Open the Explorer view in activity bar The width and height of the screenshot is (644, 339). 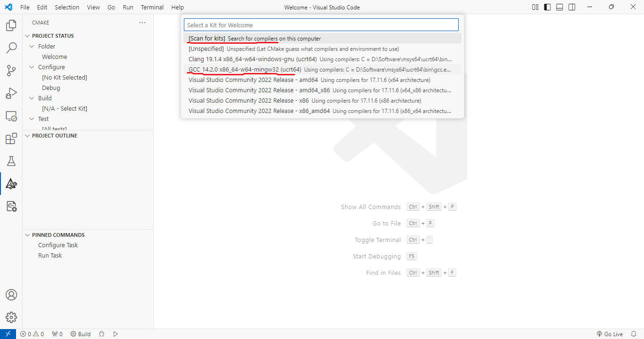(11, 25)
